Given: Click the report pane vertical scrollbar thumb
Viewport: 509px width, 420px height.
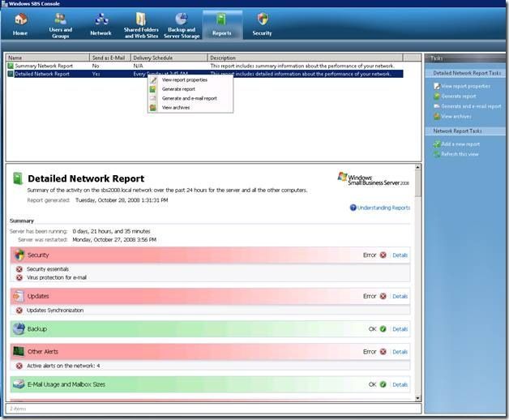Looking at the screenshot, I should point(417,183).
